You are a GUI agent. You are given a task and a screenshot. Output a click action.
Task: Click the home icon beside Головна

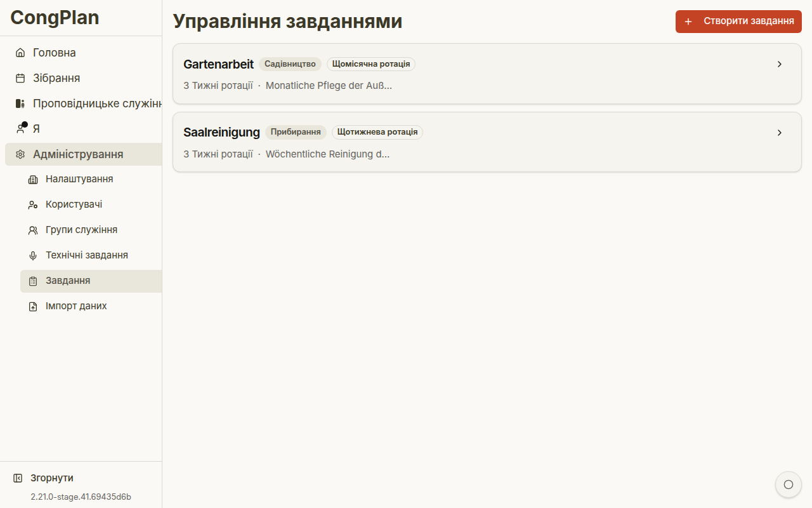(20, 53)
